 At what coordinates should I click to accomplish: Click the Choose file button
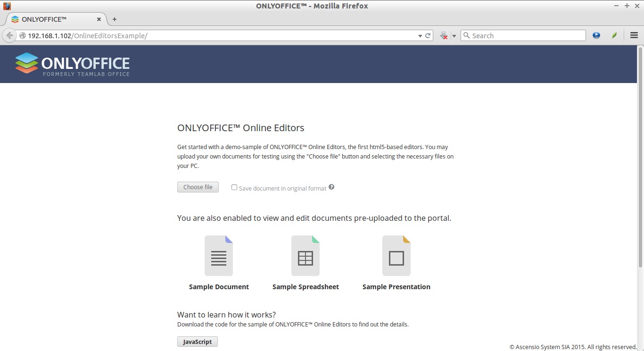(198, 187)
